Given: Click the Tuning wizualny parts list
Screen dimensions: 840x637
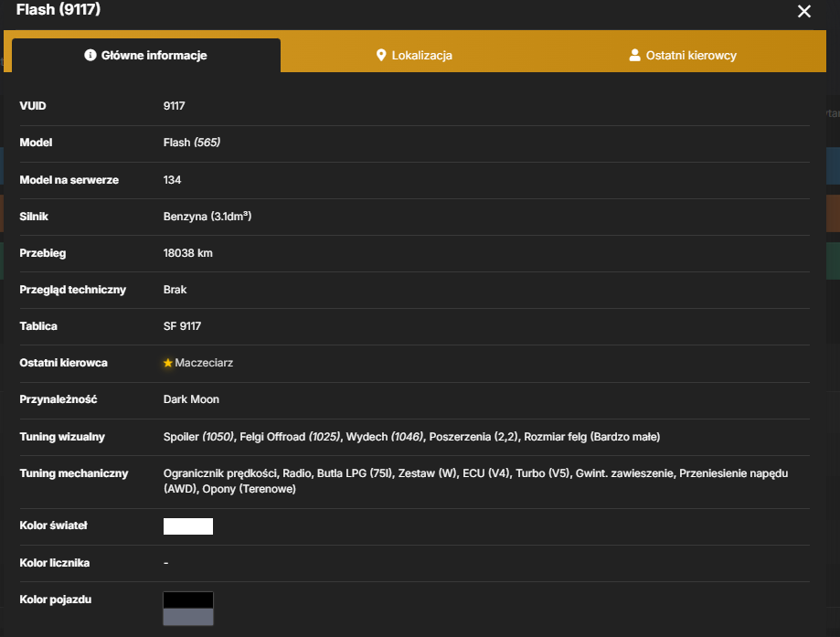Looking at the screenshot, I should click(x=411, y=437).
